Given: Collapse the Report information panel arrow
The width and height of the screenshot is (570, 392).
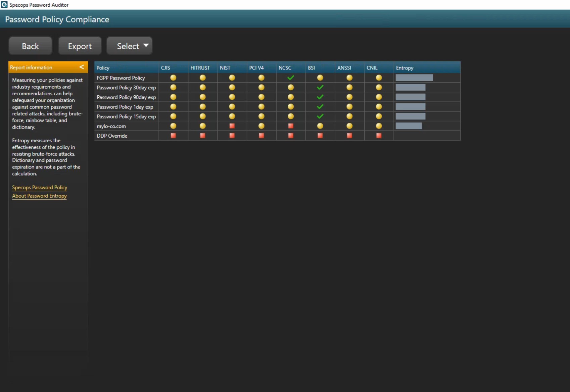Looking at the screenshot, I should (x=82, y=67).
